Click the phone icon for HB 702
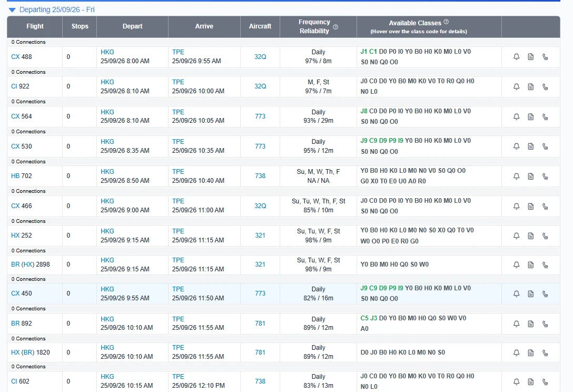Image resolution: width=573 pixels, height=392 pixels. point(545,177)
